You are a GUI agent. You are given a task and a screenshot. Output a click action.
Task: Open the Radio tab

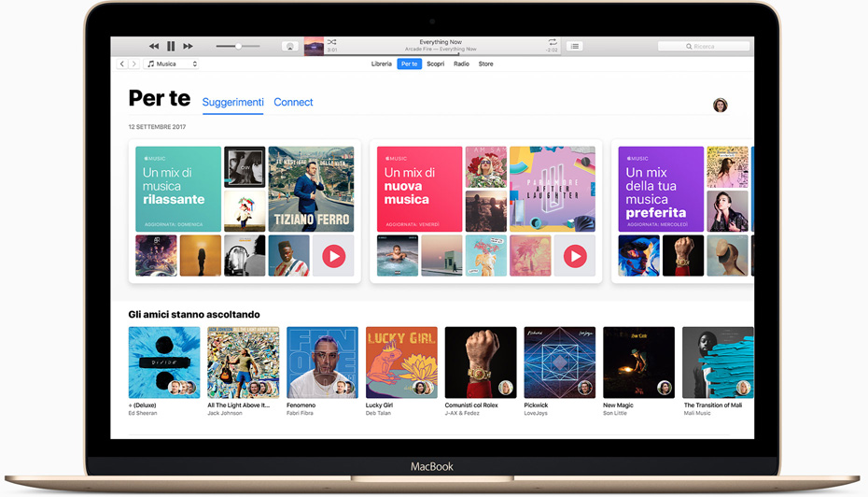pyautogui.click(x=461, y=64)
